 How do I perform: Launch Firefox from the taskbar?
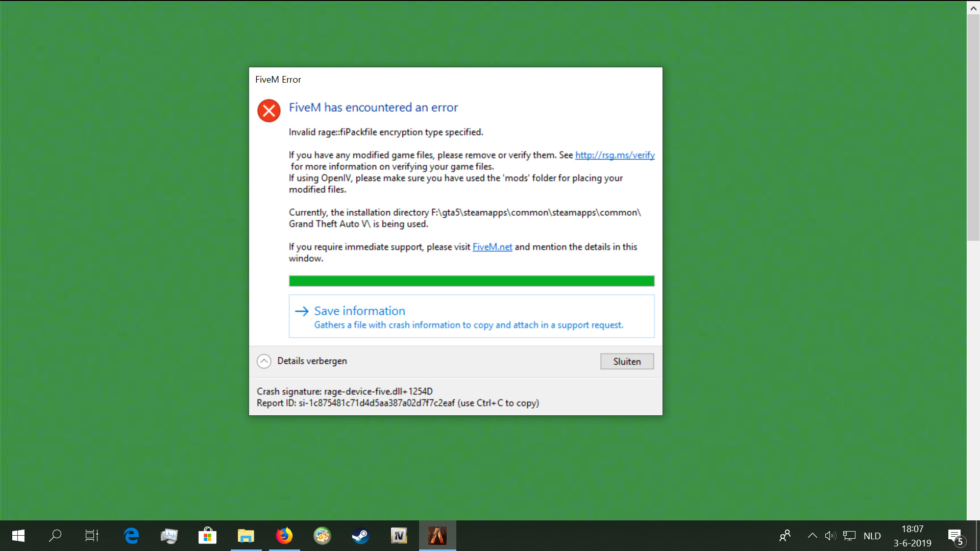[284, 535]
